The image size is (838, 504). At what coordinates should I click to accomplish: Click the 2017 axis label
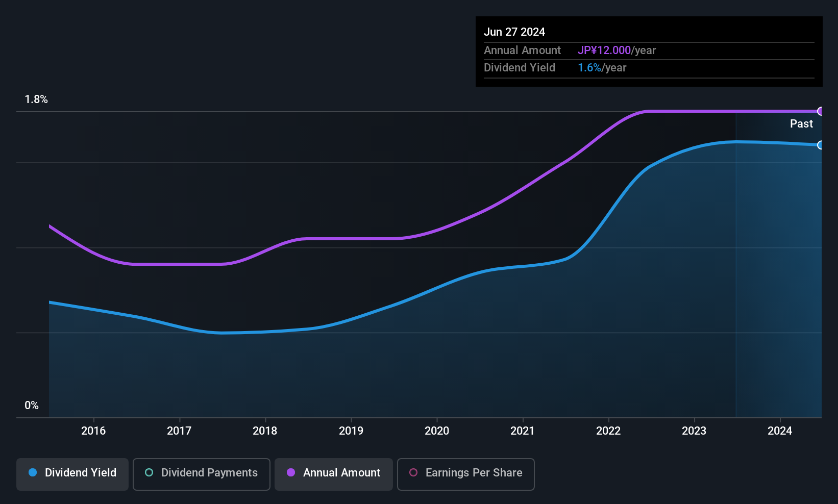(x=179, y=431)
